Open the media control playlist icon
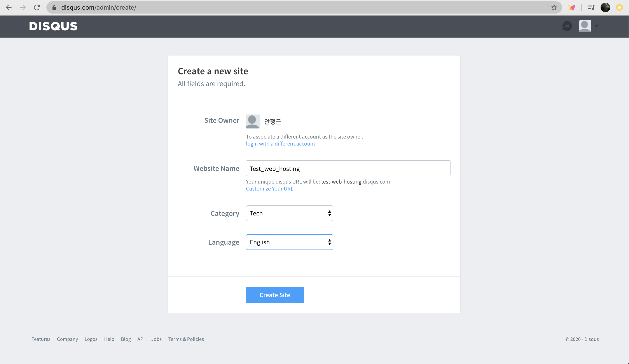The width and height of the screenshot is (629, 364). point(591,7)
